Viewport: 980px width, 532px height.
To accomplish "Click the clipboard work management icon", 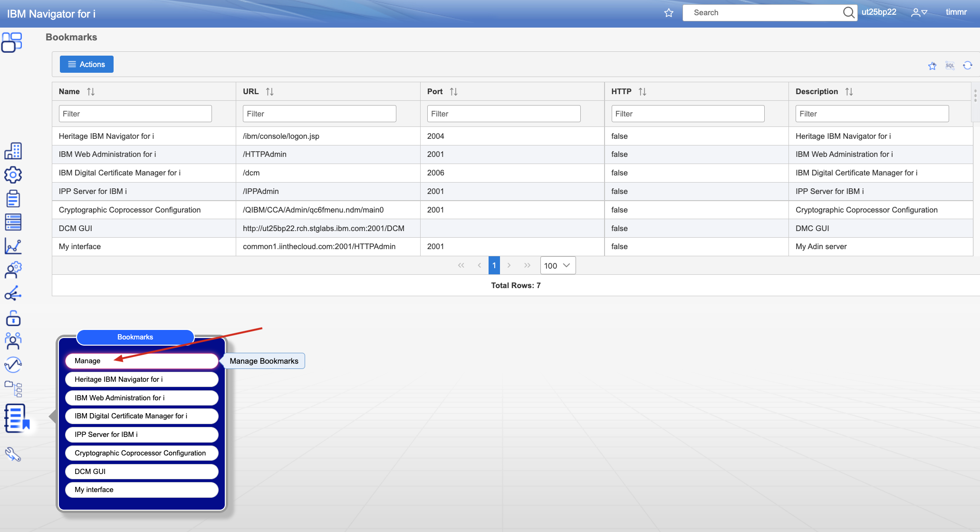I will point(13,199).
